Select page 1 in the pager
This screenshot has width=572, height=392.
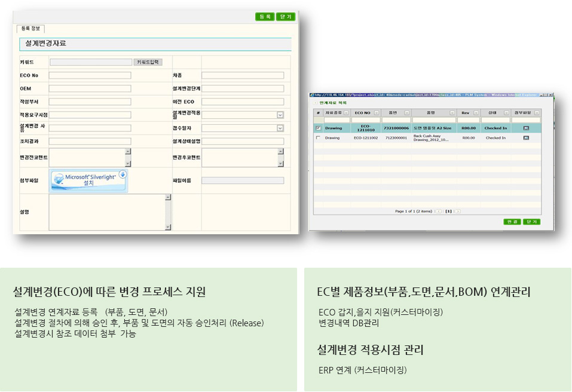(x=448, y=211)
